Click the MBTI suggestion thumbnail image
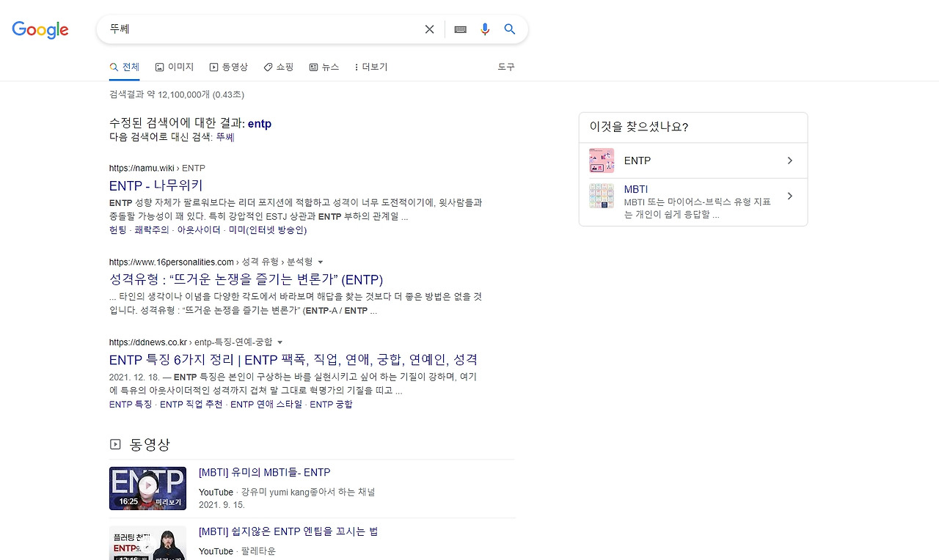The width and height of the screenshot is (939, 560). pos(602,196)
